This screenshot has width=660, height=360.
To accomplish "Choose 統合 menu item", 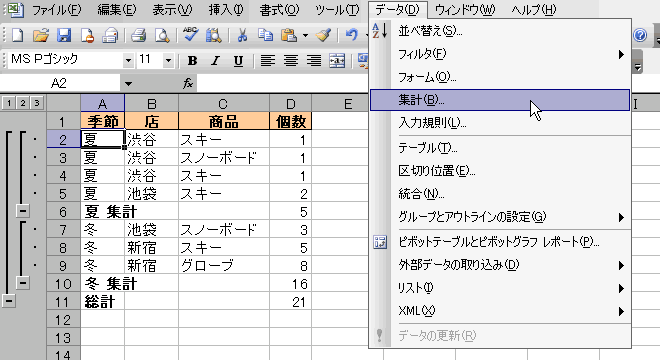I will click(x=500, y=194).
